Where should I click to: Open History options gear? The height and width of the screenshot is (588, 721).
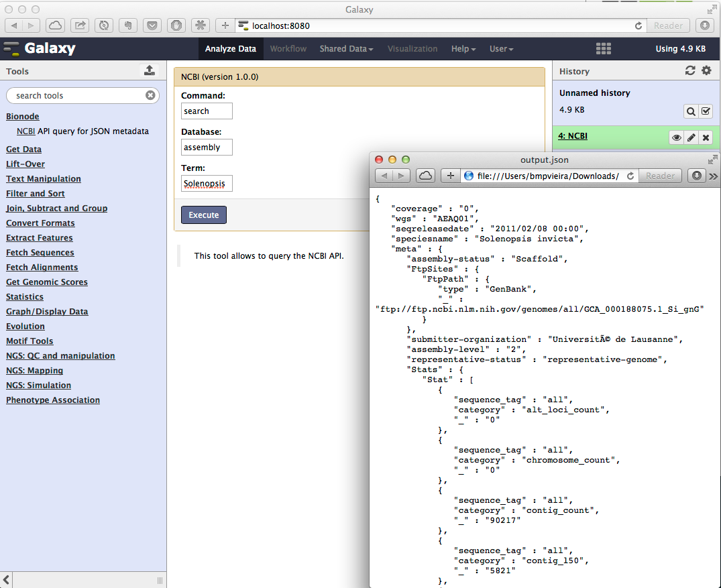pyautogui.click(x=706, y=70)
